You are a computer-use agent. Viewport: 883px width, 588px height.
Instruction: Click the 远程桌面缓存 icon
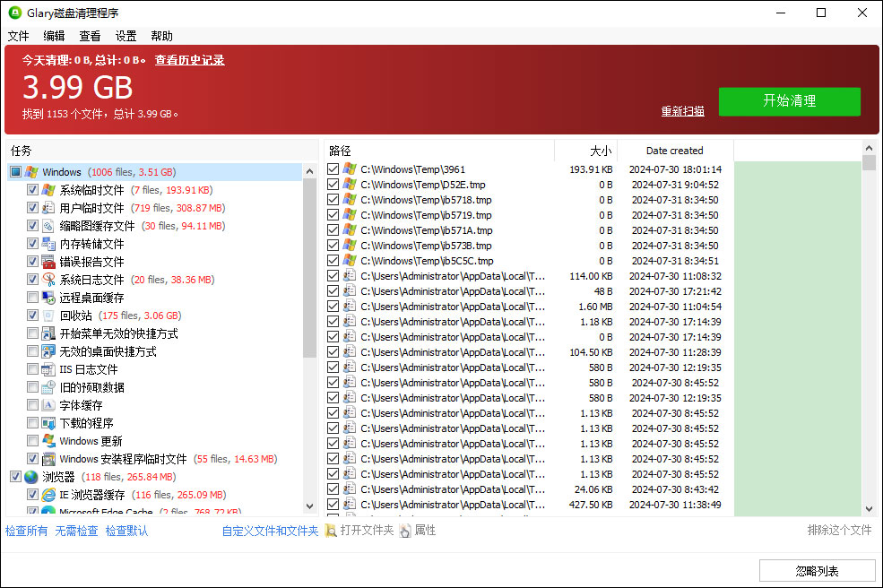point(49,298)
